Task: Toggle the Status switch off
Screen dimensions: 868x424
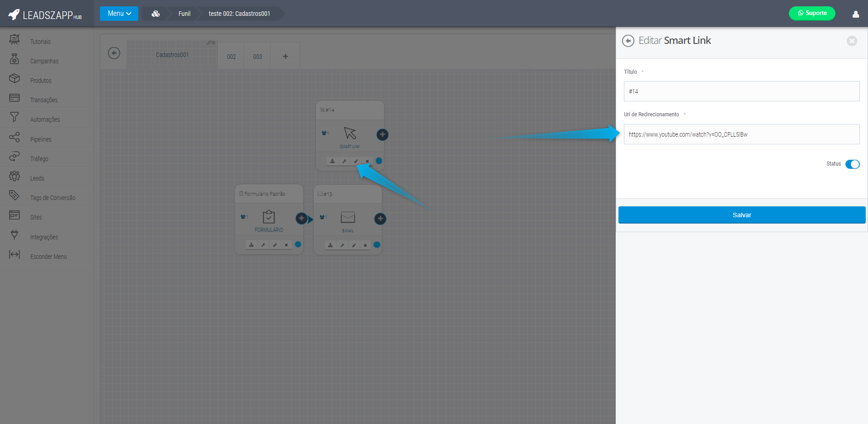Action: coord(852,164)
